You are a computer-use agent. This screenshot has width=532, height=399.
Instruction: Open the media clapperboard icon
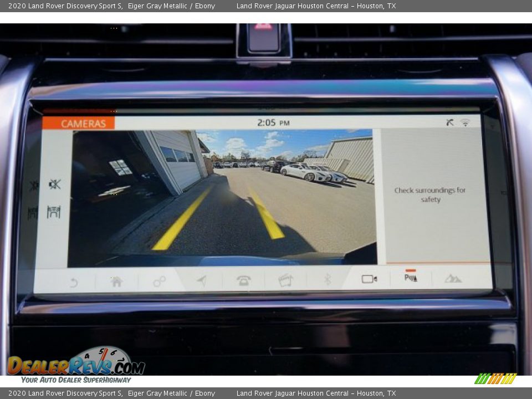286,280
